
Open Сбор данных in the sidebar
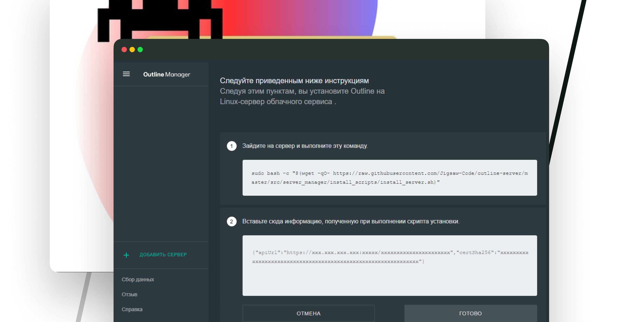(x=138, y=279)
